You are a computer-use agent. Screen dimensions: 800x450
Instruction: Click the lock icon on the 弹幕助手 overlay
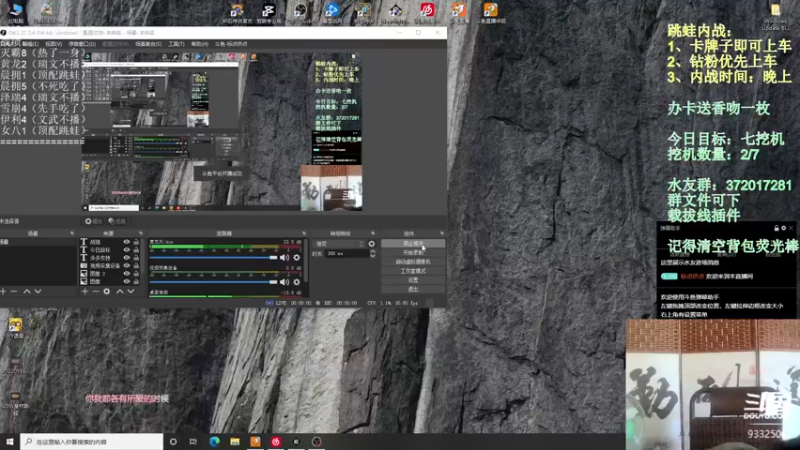point(777,228)
